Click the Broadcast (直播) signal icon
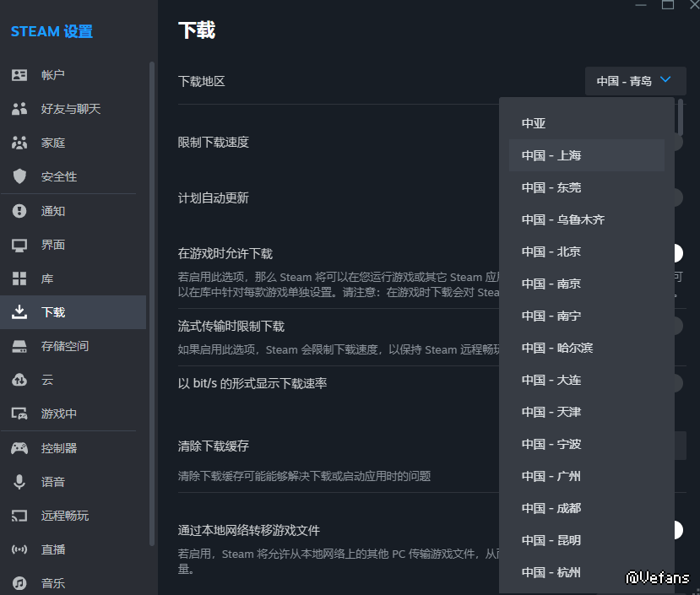 [x=19, y=549]
